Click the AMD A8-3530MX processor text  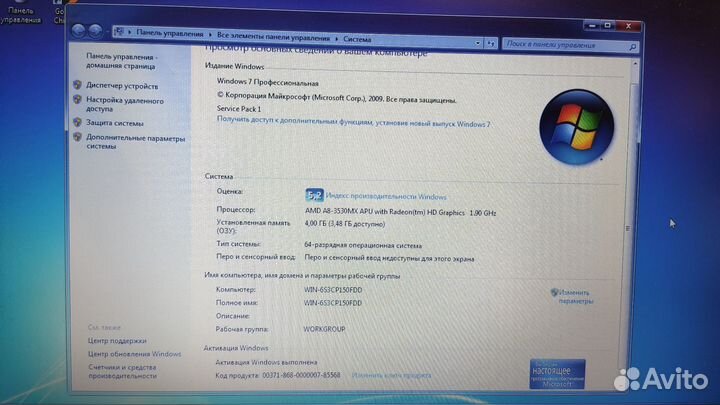coord(400,212)
